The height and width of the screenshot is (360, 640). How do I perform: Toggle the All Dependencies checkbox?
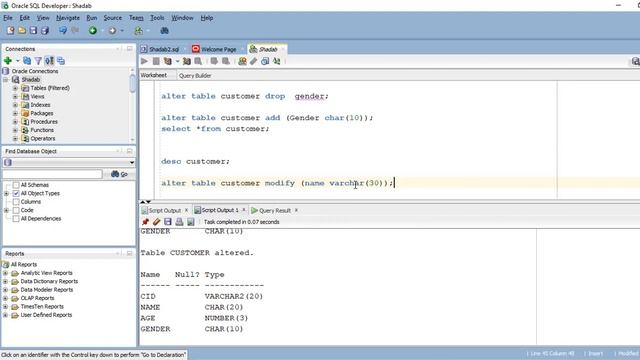[x=16, y=219]
